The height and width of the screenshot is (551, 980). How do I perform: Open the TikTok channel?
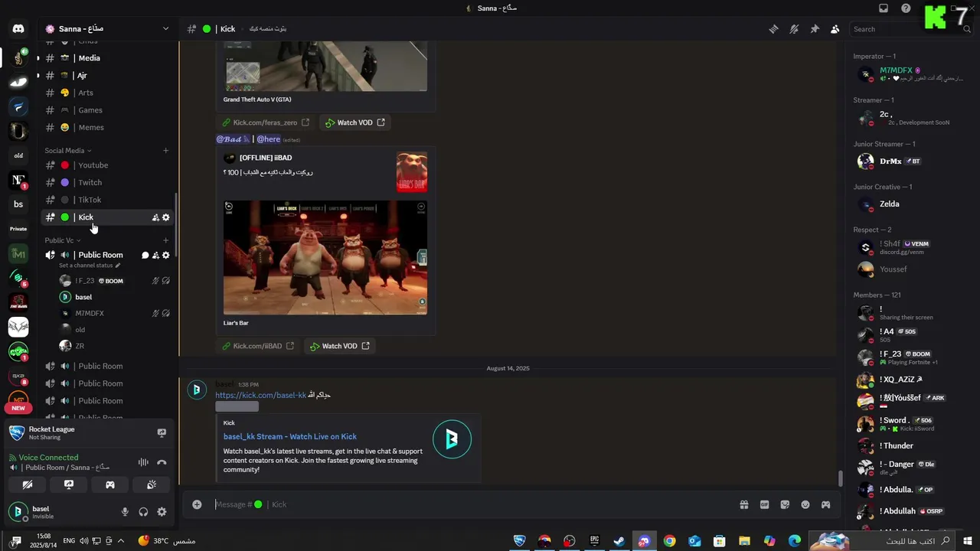[107, 200]
